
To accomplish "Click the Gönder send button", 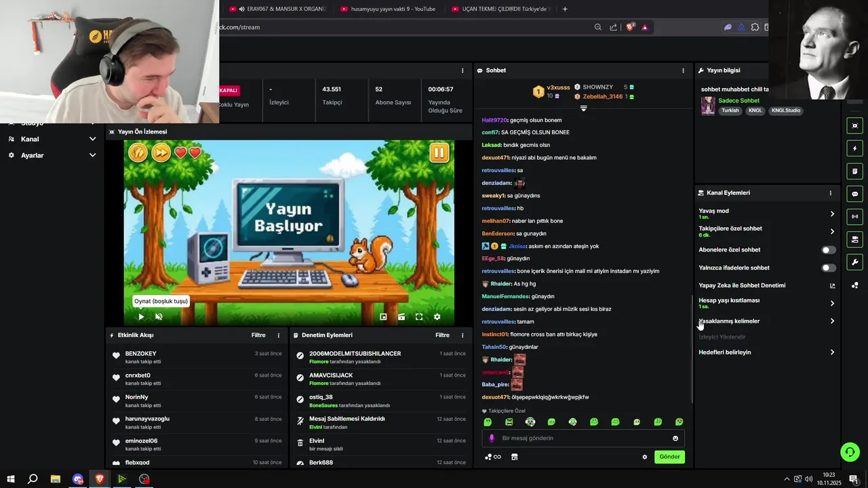I will click(669, 457).
